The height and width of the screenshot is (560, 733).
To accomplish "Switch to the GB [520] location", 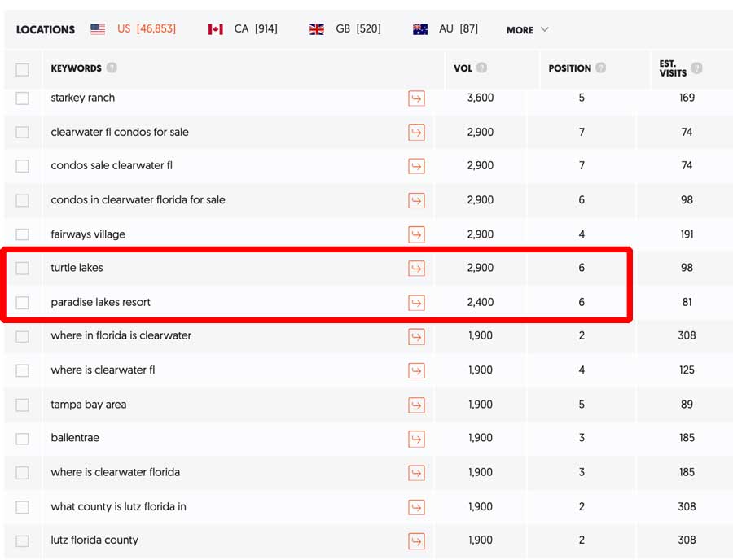I will pyautogui.click(x=358, y=29).
